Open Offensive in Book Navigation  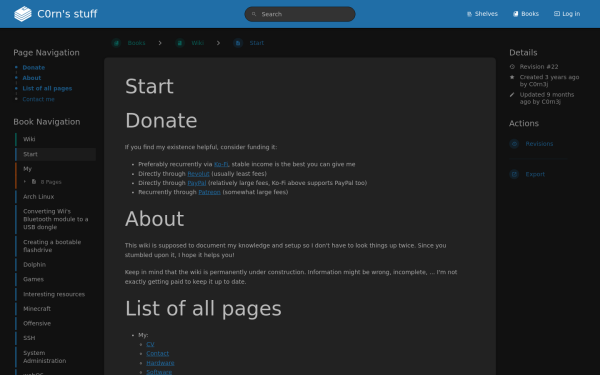(55, 324)
